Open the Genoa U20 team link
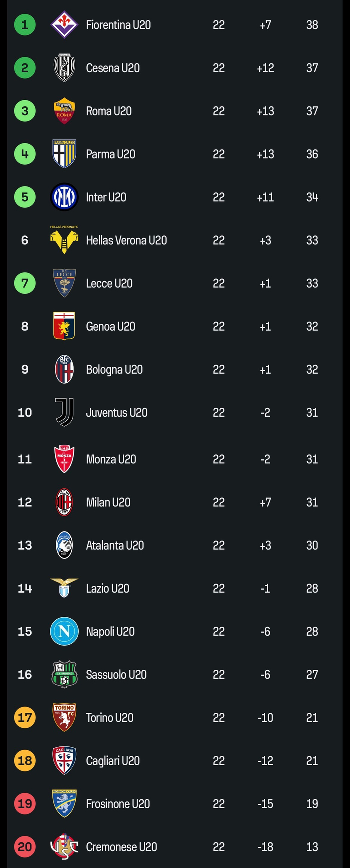 pos(110,326)
